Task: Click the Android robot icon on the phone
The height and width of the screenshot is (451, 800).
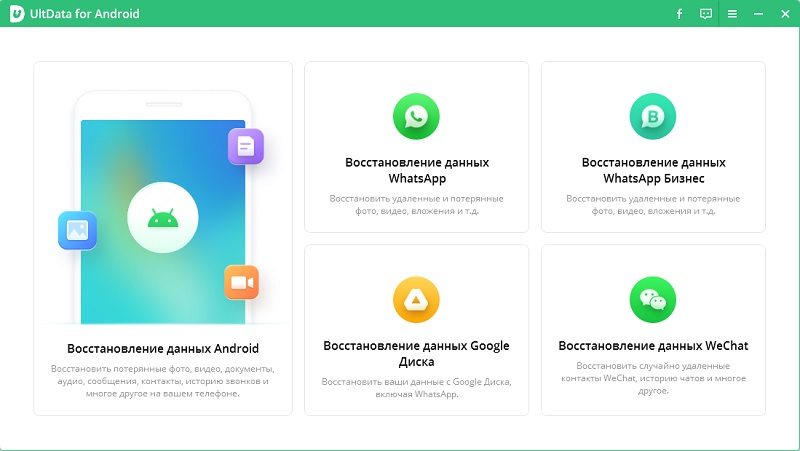Action: (x=162, y=217)
